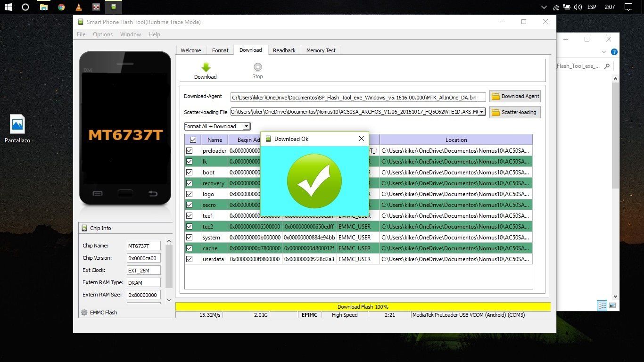The image size is (644, 362).
Task: Open the File menu
Action: coord(81,34)
